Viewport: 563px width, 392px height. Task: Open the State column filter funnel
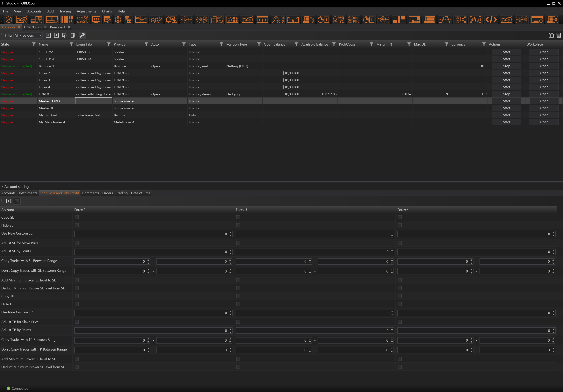click(34, 44)
